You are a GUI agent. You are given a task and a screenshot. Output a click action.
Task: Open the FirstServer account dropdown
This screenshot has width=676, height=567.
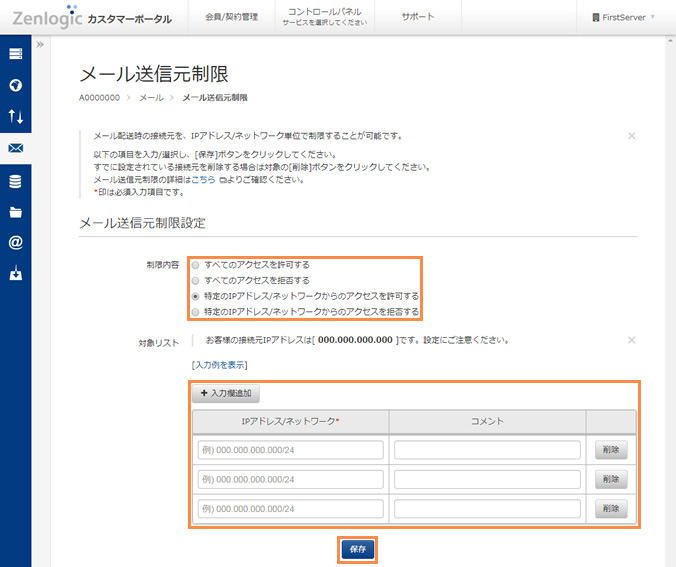(x=623, y=17)
